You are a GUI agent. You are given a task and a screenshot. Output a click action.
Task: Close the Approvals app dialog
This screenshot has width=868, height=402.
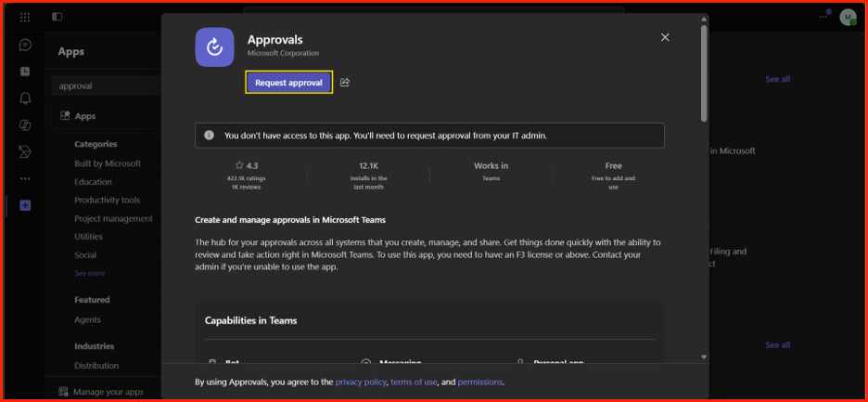[665, 37]
